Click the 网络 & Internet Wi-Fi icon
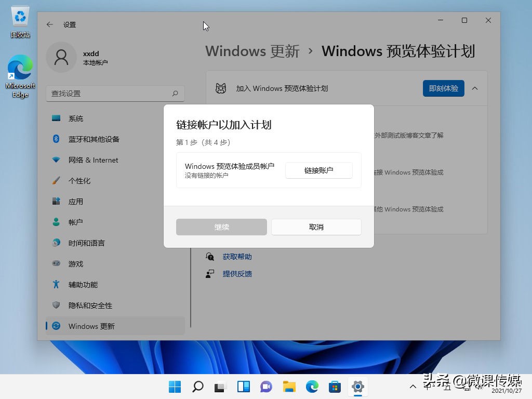Screen dimensions: 532x399 [x=56, y=160]
